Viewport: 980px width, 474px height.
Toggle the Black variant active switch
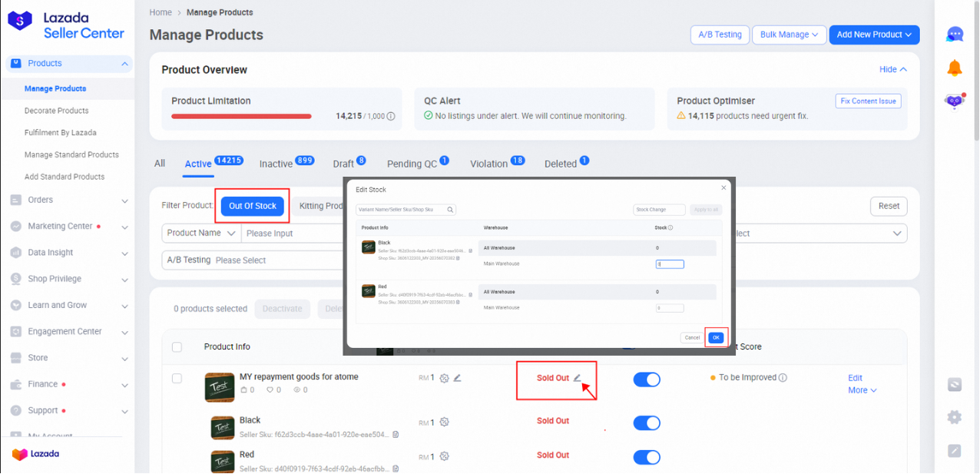coord(647,423)
